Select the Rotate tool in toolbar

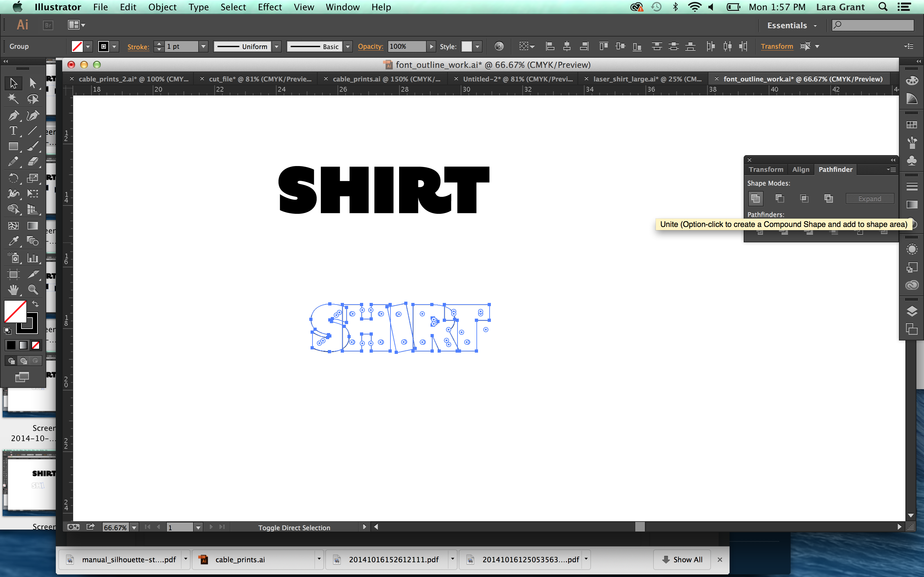pos(12,180)
